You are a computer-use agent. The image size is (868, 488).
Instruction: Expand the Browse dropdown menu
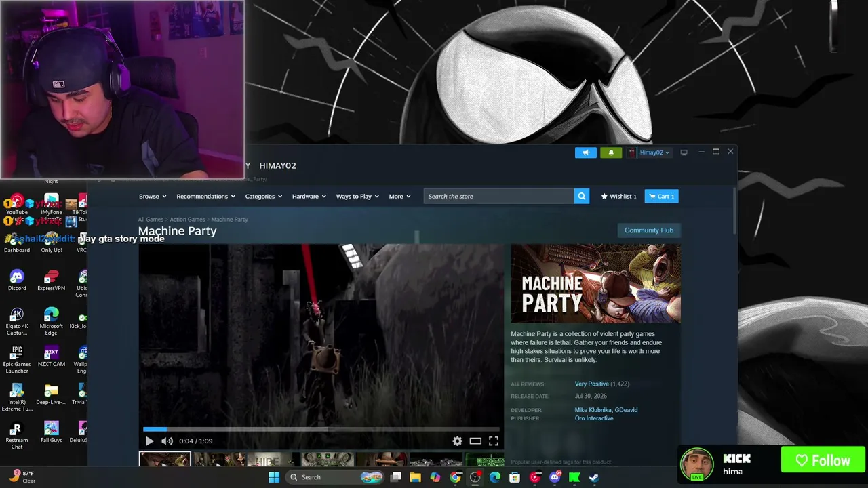153,197
